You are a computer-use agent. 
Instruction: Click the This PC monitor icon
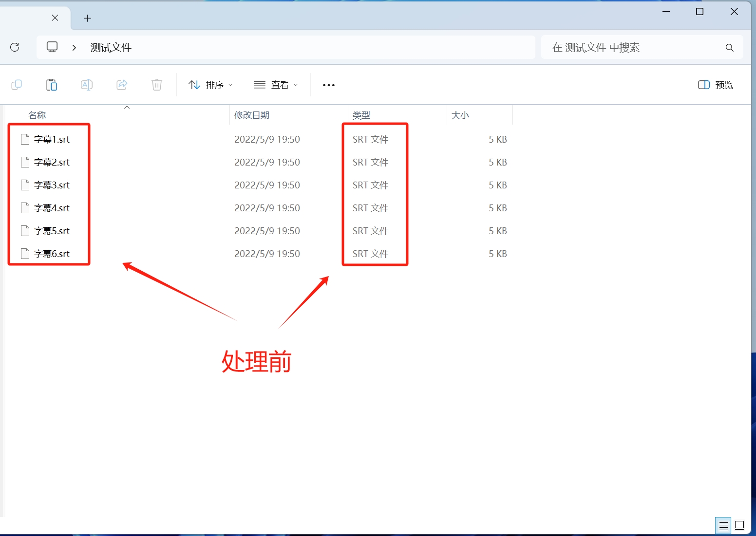tap(52, 47)
